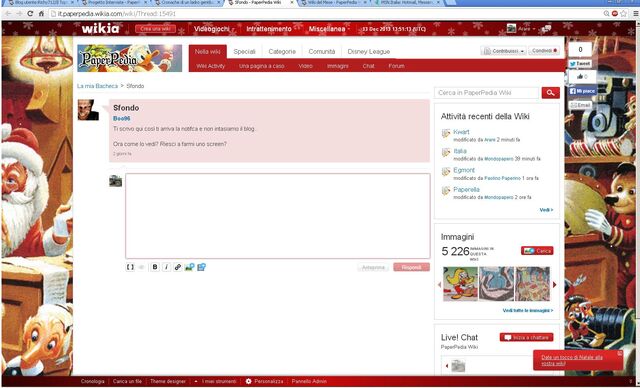Open the Kwart recent activity link

461,132
